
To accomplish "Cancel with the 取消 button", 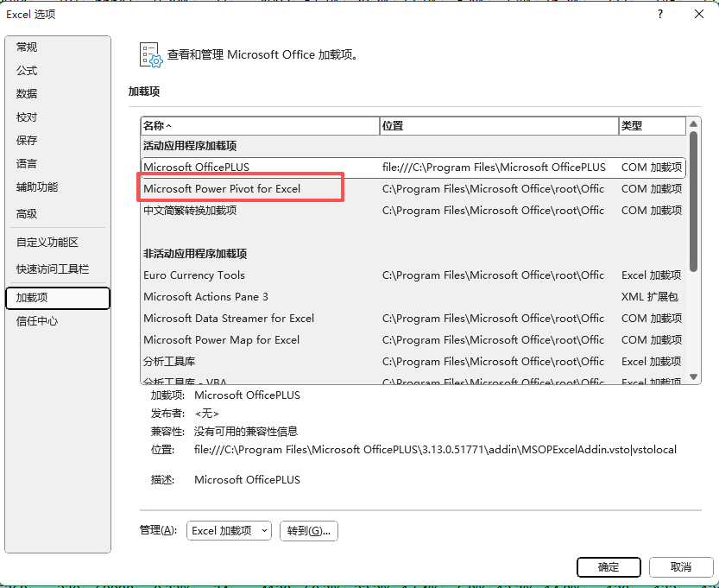I will pos(680,567).
